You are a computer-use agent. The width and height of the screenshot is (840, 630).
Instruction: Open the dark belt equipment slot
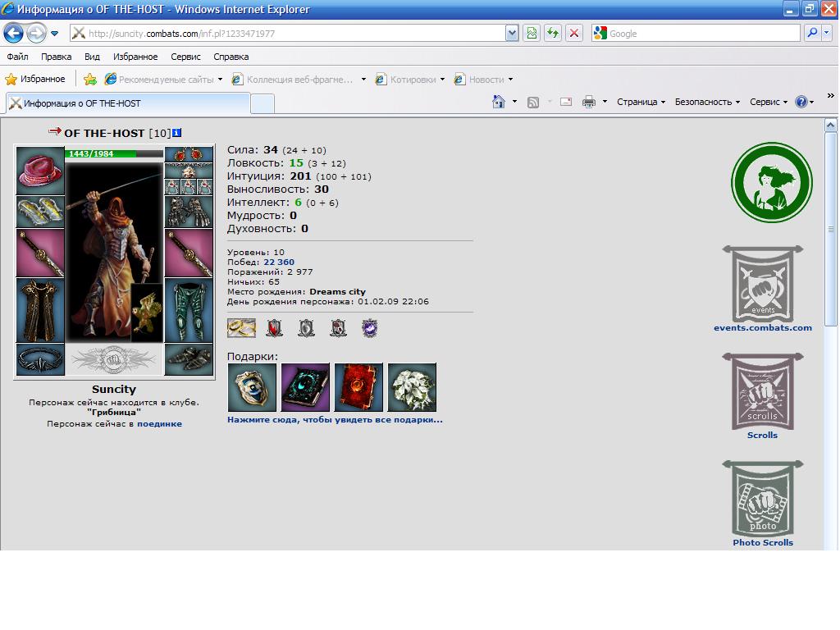coord(40,359)
